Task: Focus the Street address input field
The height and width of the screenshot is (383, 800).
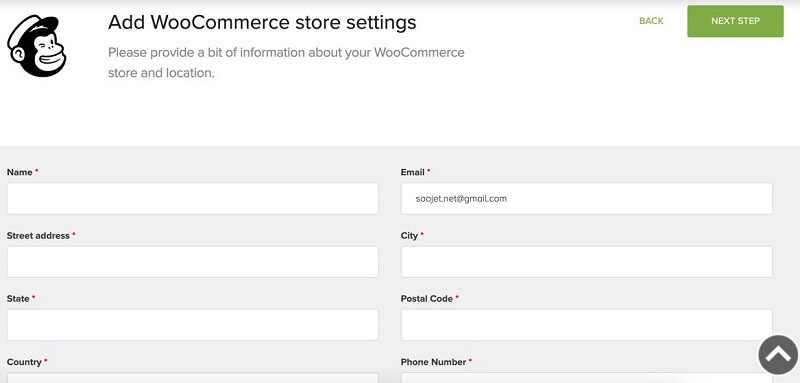Action: [x=193, y=262]
